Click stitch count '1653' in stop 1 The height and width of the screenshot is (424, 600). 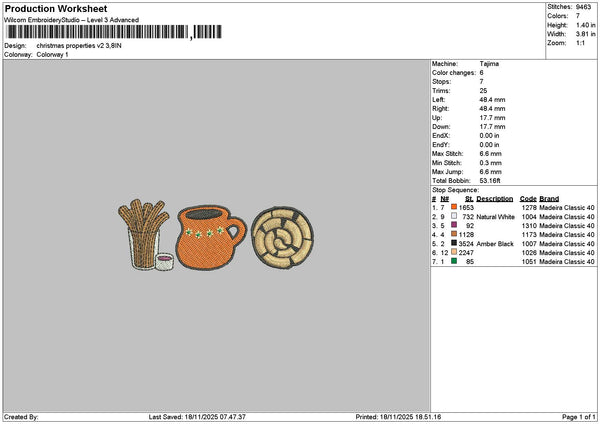point(466,208)
